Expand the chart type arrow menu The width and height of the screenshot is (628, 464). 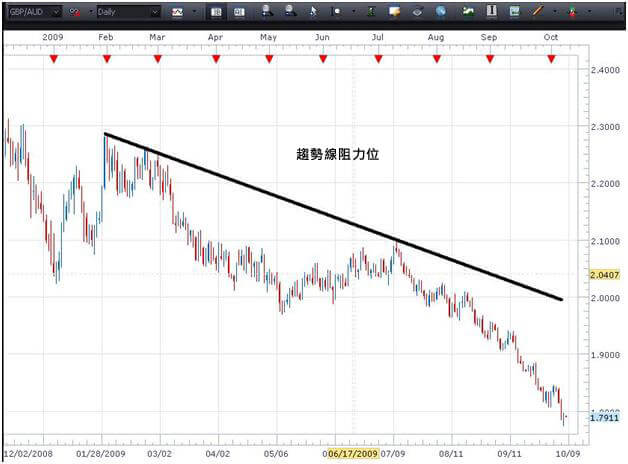[194, 13]
